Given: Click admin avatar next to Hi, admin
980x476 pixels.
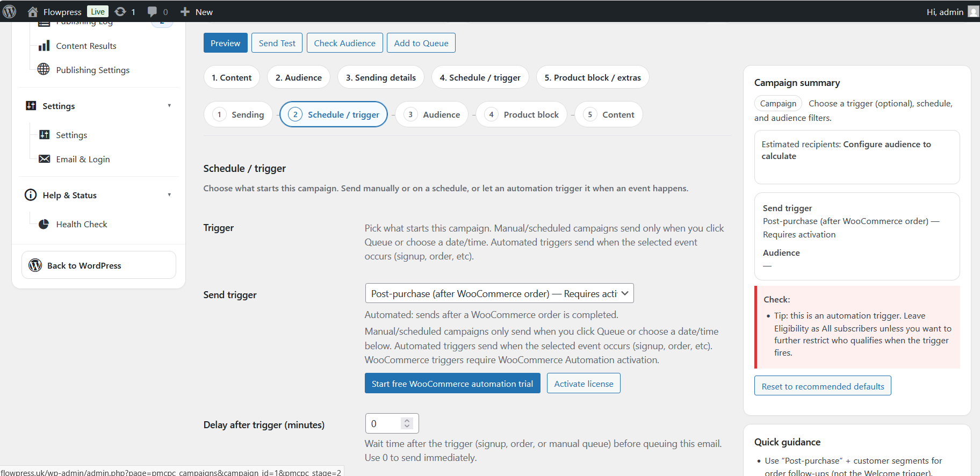Looking at the screenshot, I should click(x=973, y=11).
